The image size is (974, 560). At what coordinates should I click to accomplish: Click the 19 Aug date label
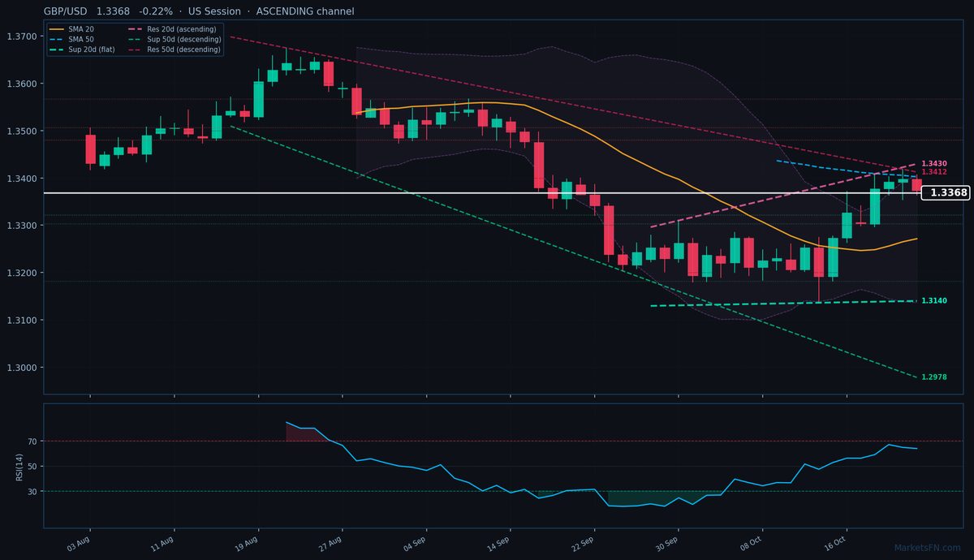coord(247,544)
